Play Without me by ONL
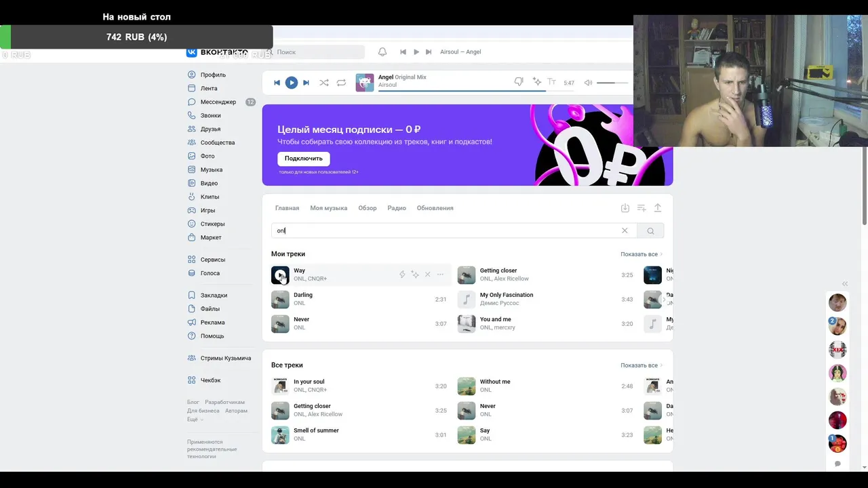This screenshot has height=488, width=868. click(x=467, y=386)
